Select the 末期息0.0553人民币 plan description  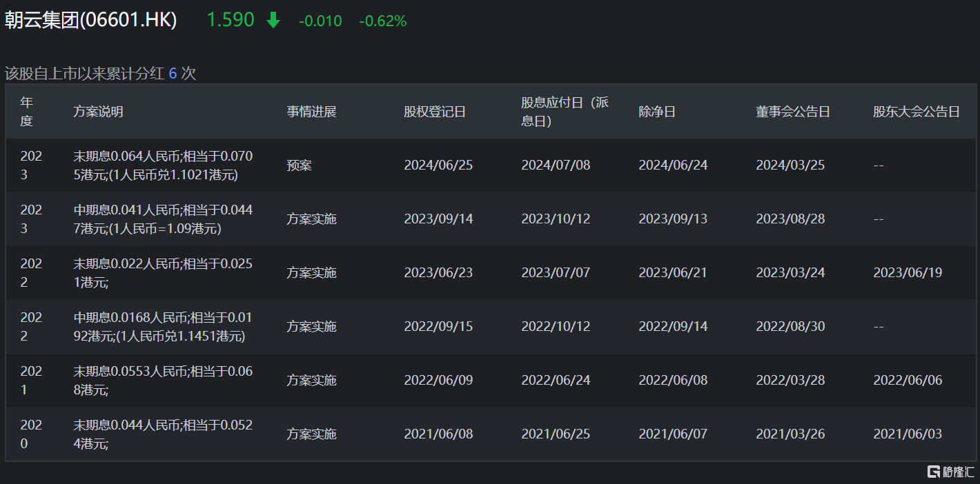click(x=163, y=381)
